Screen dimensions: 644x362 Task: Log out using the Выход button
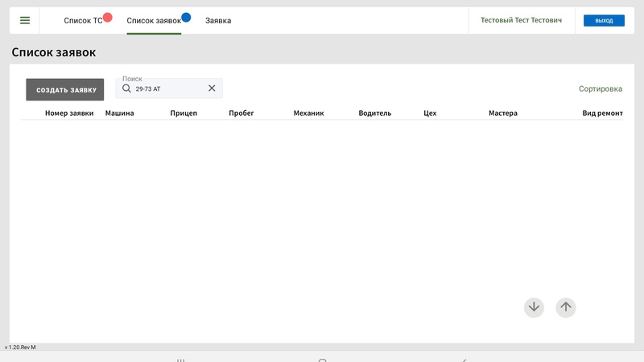coord(604,21)
